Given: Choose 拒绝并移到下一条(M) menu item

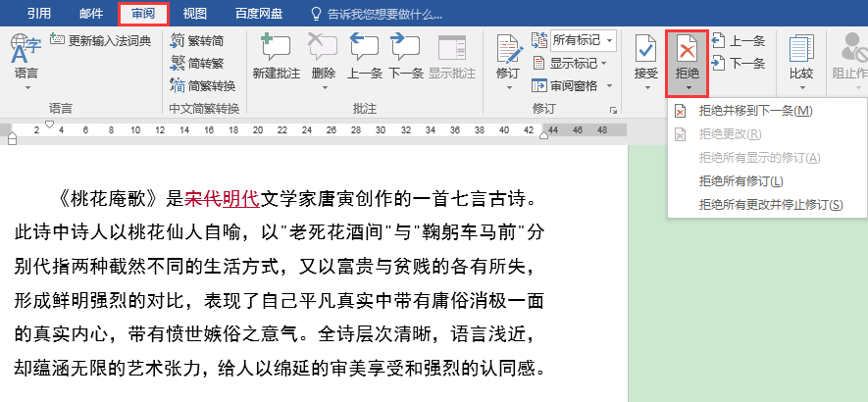Looking at the screenshot, I should pyautogui.click(x=767, y=111).
